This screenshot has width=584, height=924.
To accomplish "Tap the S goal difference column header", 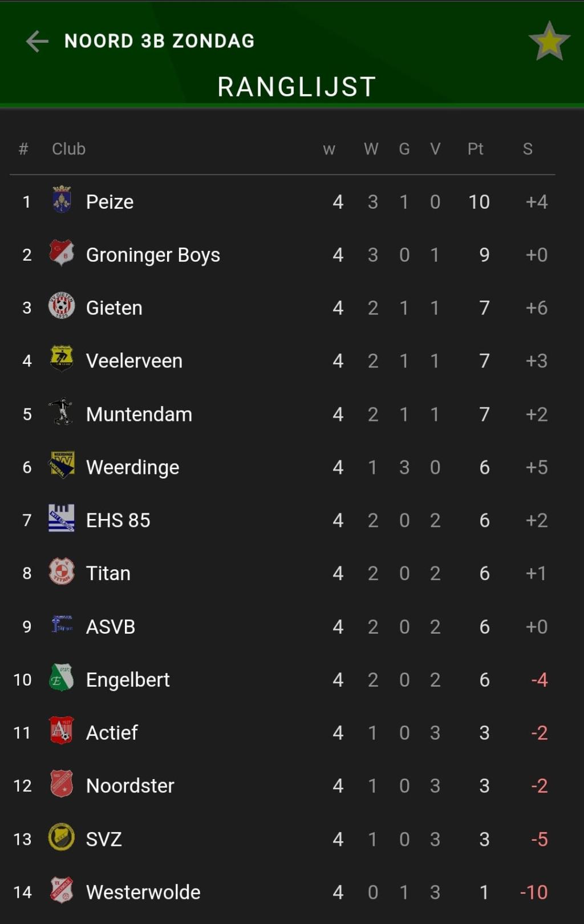I will point(528,149).
